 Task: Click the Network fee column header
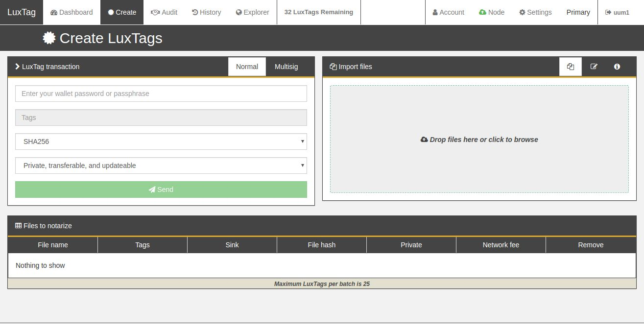[x=501, y=245]
